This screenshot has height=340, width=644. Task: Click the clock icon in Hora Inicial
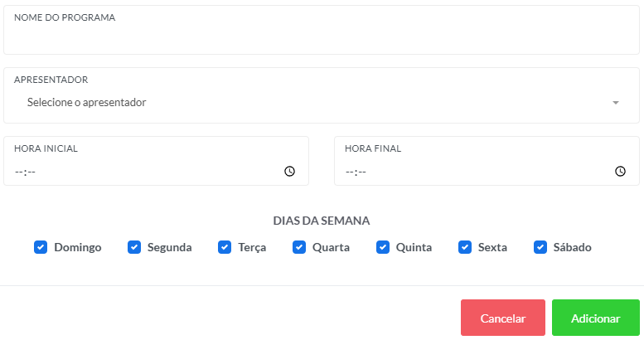tap(289, 172)
